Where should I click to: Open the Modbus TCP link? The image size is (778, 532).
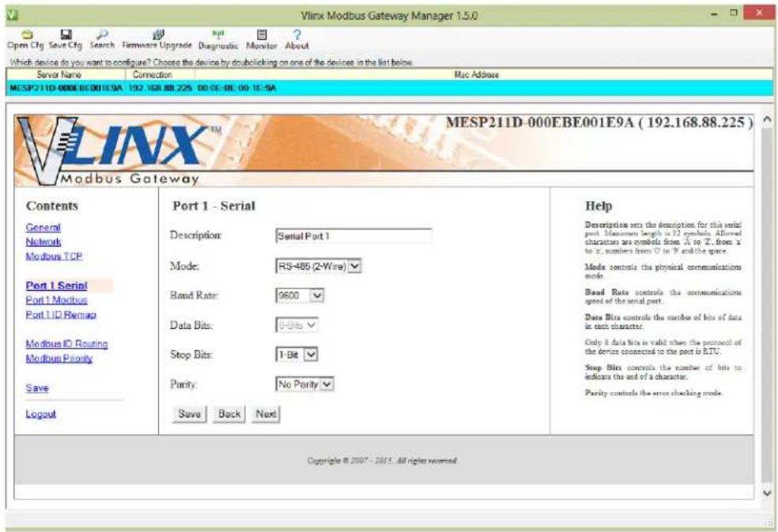[54, 256]
